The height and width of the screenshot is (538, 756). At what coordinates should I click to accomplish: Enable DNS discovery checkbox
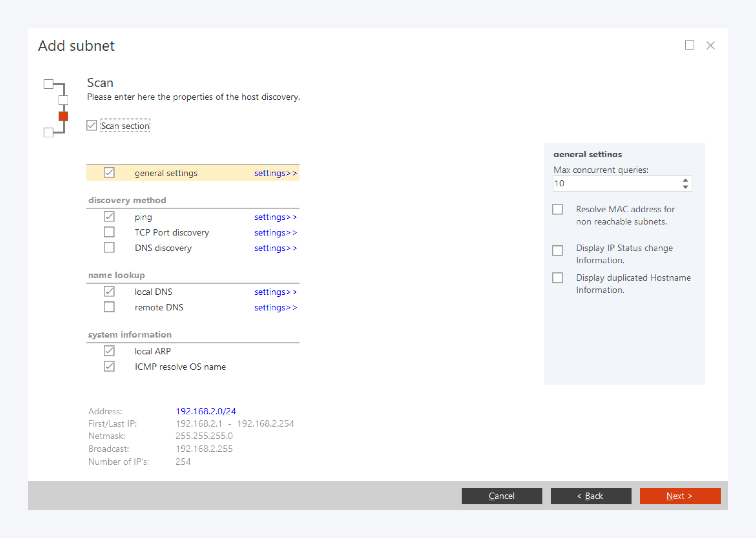(x=109, y=248)
